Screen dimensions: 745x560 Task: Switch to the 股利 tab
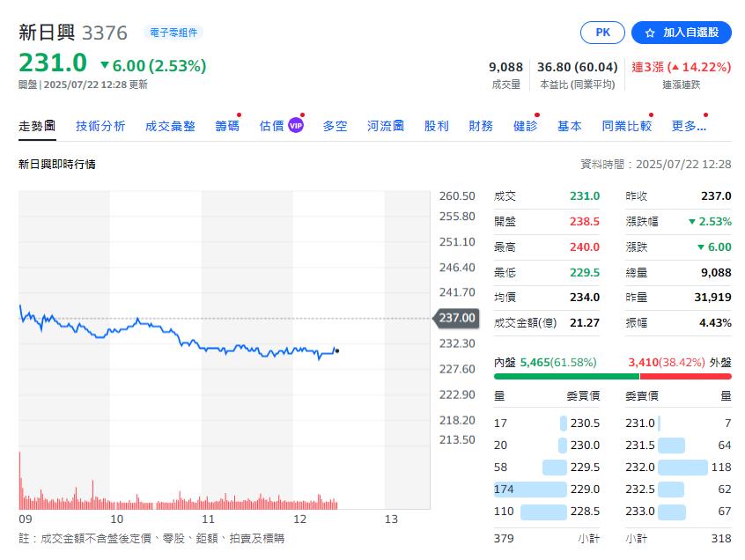coord(436,126)
